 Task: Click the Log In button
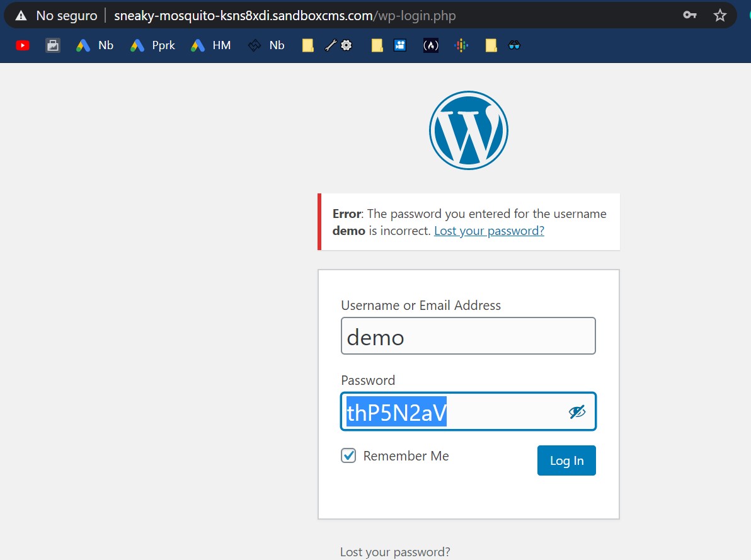pos(566,460)
